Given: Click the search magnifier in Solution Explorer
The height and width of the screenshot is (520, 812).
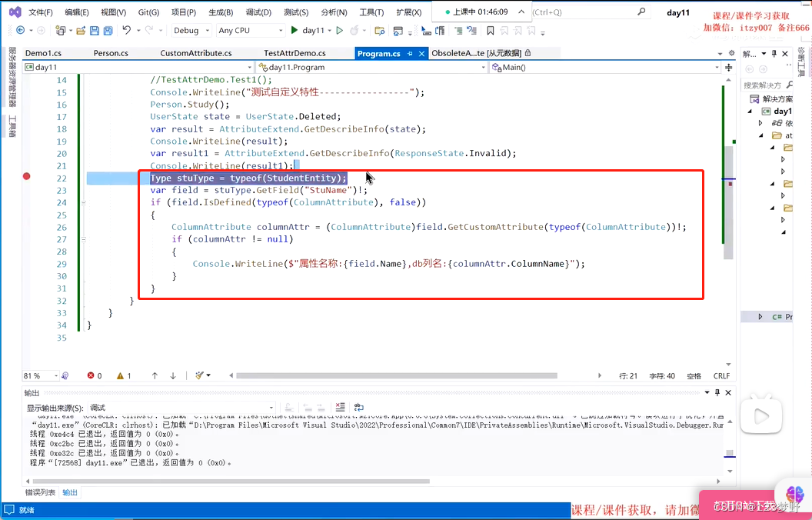Looking at the screenshot, I should click(789, 85).
